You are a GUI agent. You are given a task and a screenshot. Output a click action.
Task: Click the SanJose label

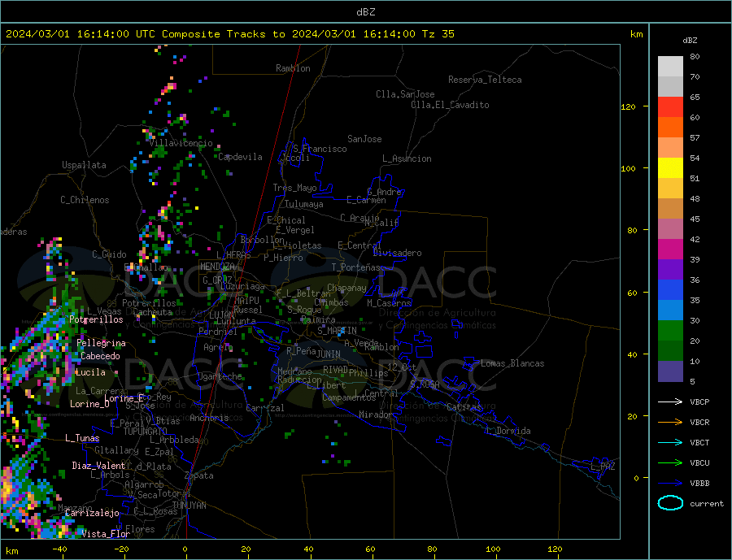coord(364,139)
